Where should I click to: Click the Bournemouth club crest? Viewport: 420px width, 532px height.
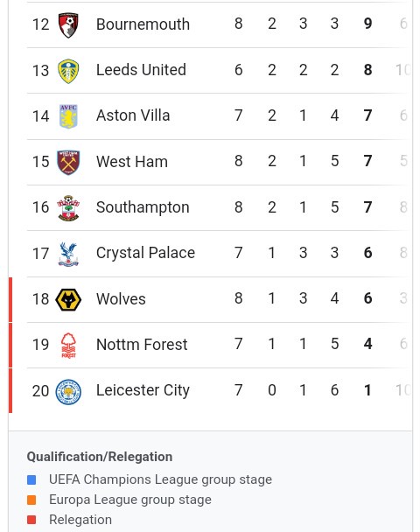68,25
